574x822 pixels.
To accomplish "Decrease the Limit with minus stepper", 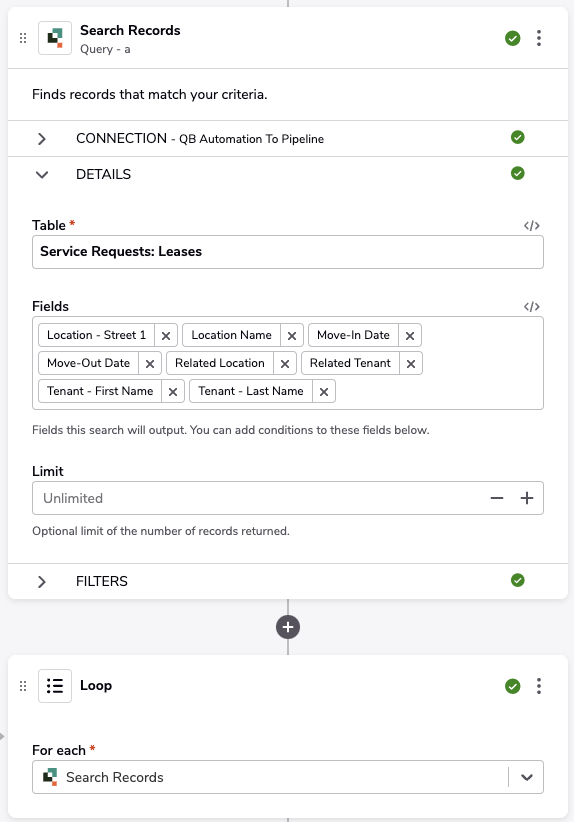I will click(497, 498).
